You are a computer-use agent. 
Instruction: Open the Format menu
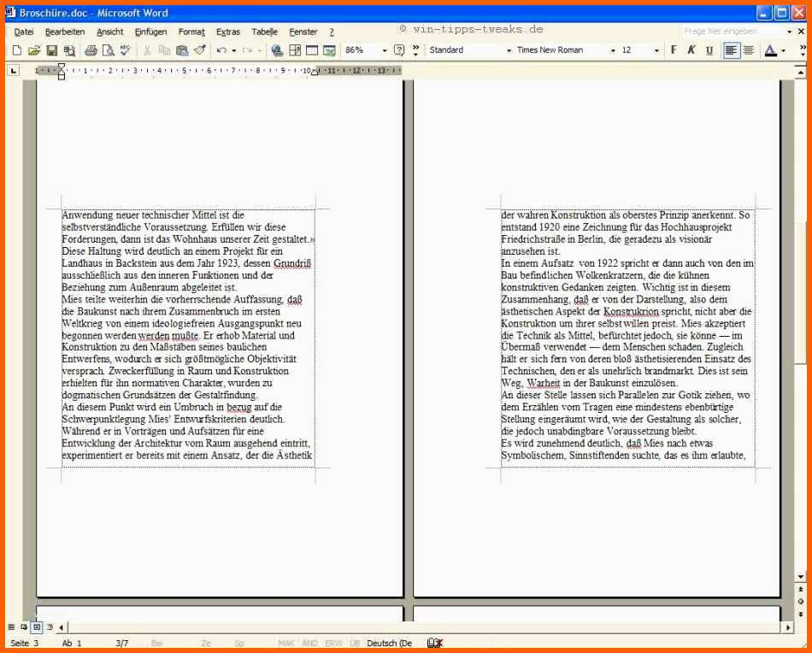191,32
